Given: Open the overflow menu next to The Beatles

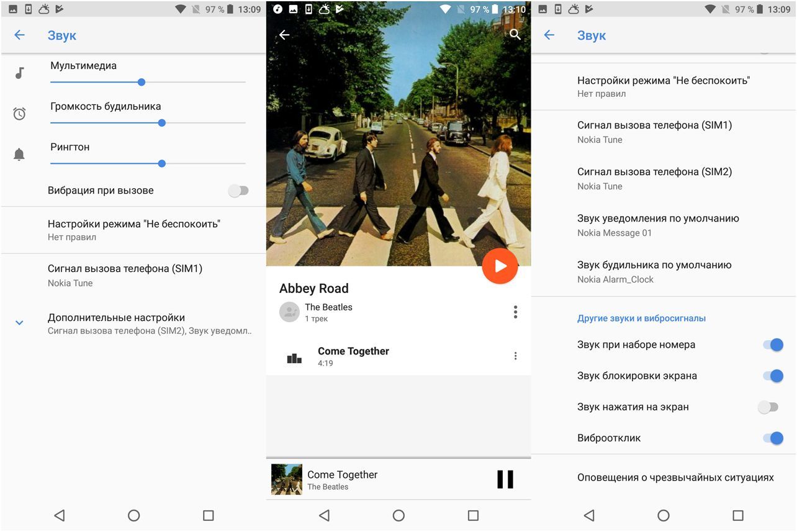Looking at the screenshot, I should point(515,312).
